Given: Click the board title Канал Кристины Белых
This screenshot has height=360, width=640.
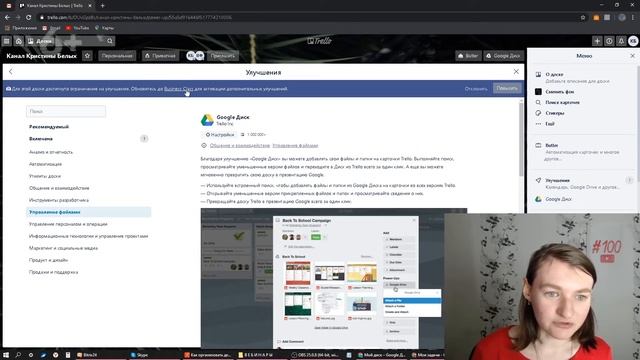Looking at the screenshot, I should [x=42, y=56].
